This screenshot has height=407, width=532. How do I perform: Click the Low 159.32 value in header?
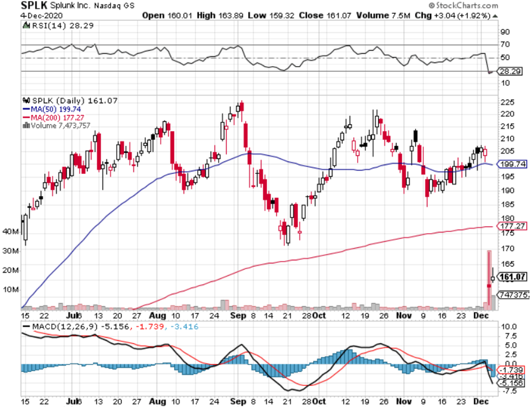271,15
